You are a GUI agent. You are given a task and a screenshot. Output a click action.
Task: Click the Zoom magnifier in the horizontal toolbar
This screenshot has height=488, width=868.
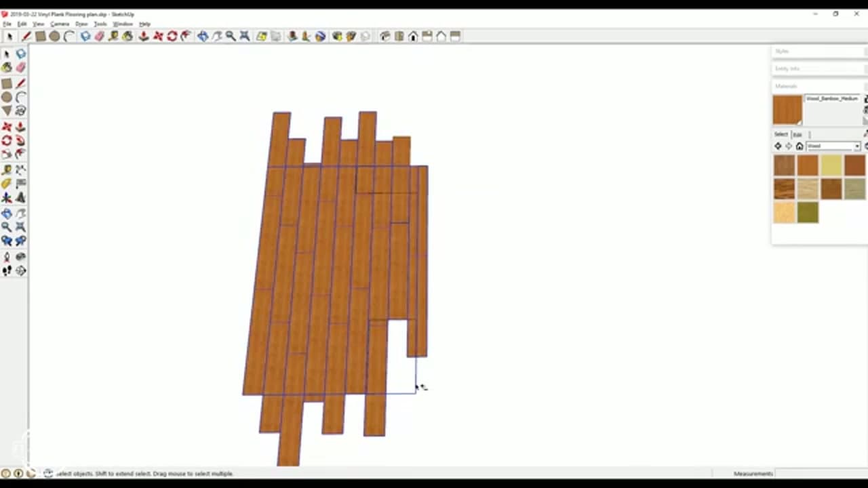[231, 37]
